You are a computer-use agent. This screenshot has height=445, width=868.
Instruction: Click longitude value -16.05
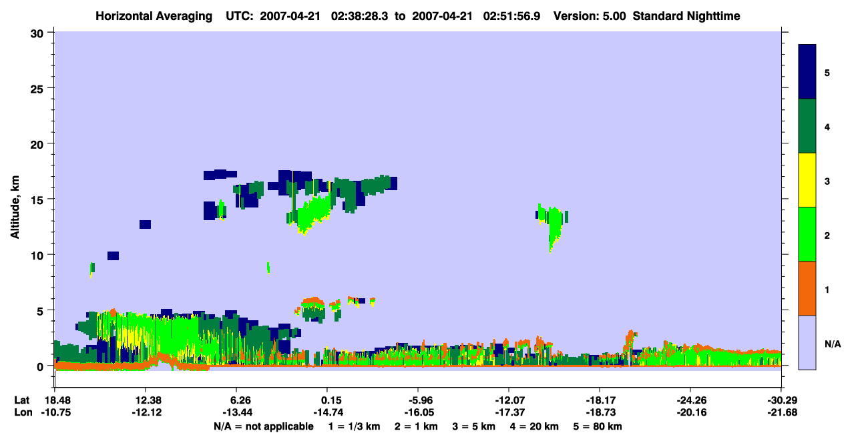[418, 412]
